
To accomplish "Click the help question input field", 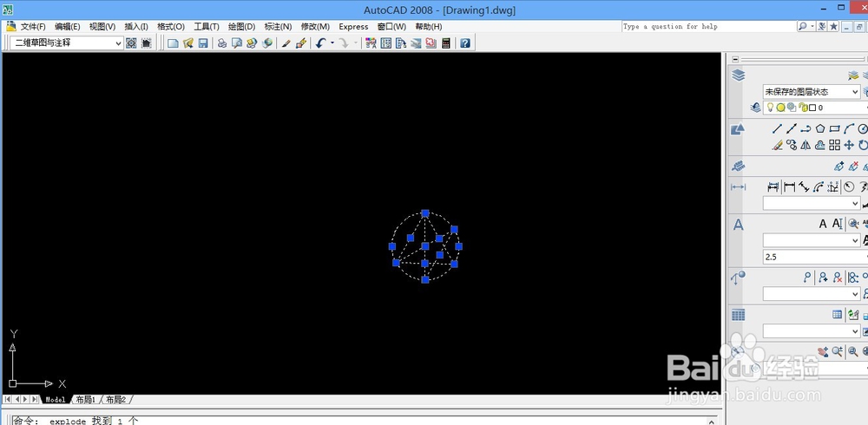I will click(x=708, y=27).
